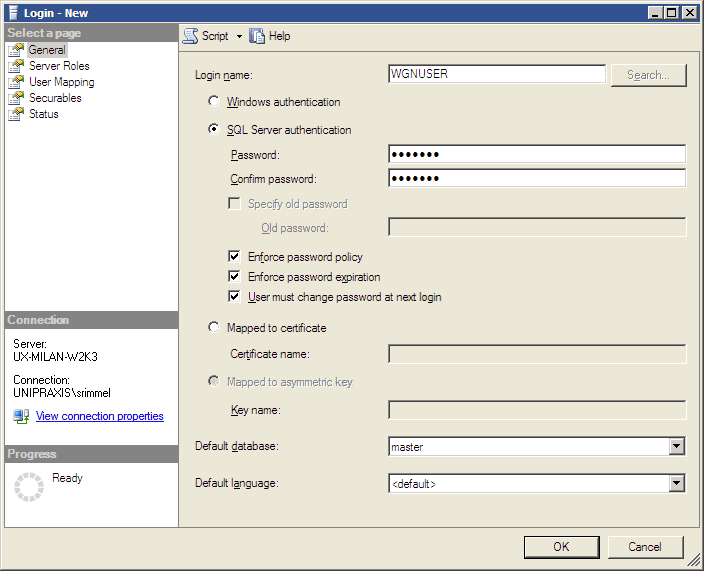Focus the Login name text field
Image resolution: width=705 pixels, height=573 pixels.
[496, 74]
